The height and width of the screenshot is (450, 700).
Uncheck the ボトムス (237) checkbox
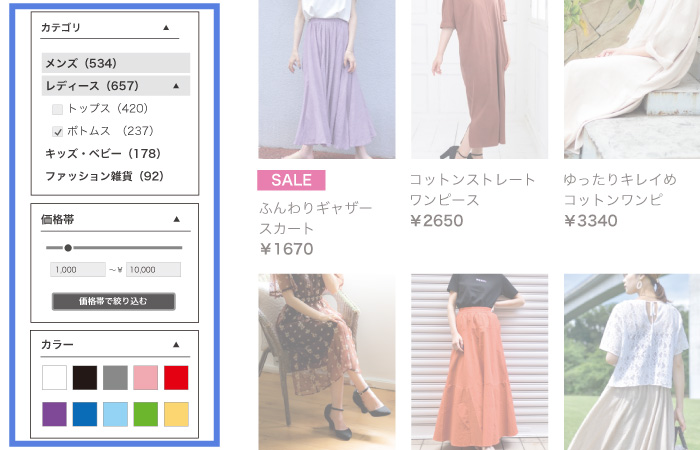pyautogui.click(x=57, y=132)
